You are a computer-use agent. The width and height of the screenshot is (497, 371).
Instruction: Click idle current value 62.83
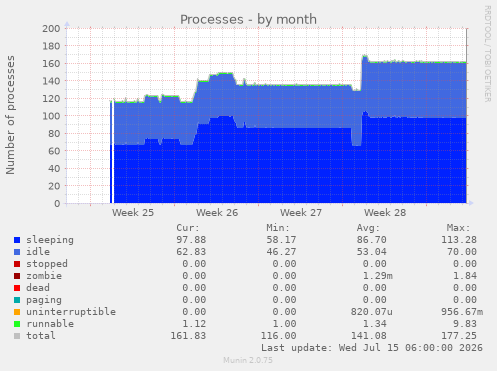coord(191,252)
